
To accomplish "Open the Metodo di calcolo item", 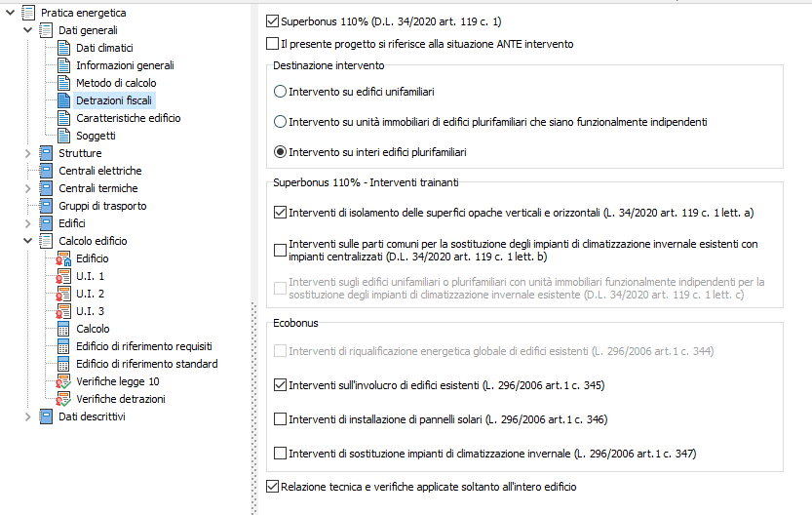I will 116,83.
